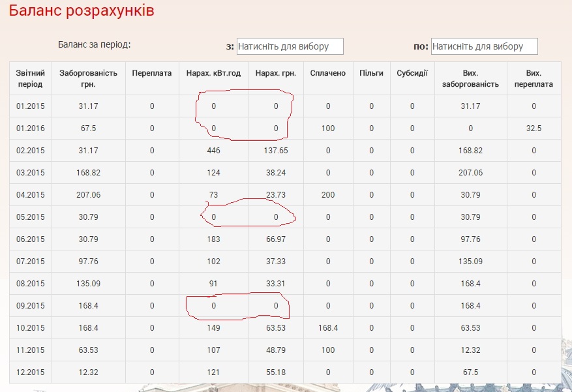Image resolution: width=572 pixels, height=392 pixels.
Task: Click the 'Субсидії' column header
Action: click(x=412, y=73)
